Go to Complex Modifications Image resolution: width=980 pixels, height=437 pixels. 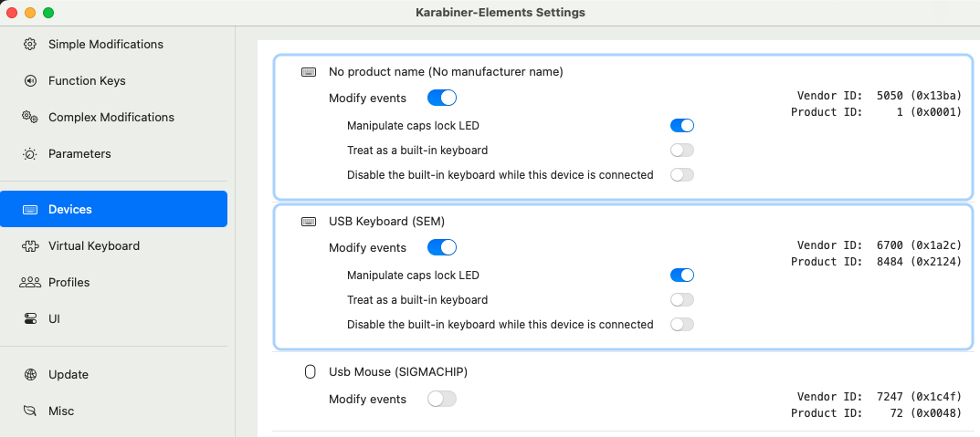point(114,117)
